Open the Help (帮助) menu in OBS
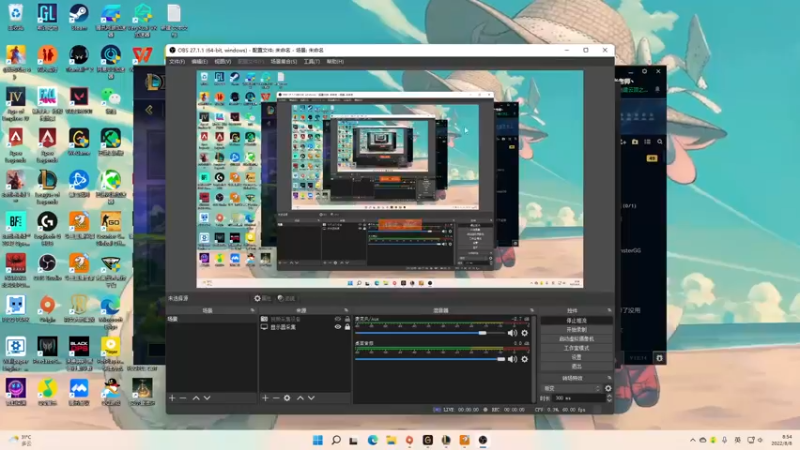The height and width of the screenshot is (450, 800). 335,61
